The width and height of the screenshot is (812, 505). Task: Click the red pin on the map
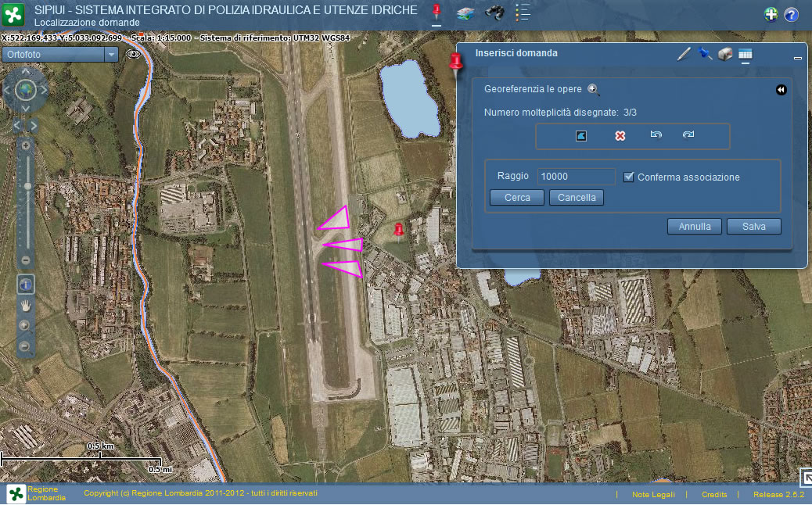pyautogui.click(x=399, y=231)
